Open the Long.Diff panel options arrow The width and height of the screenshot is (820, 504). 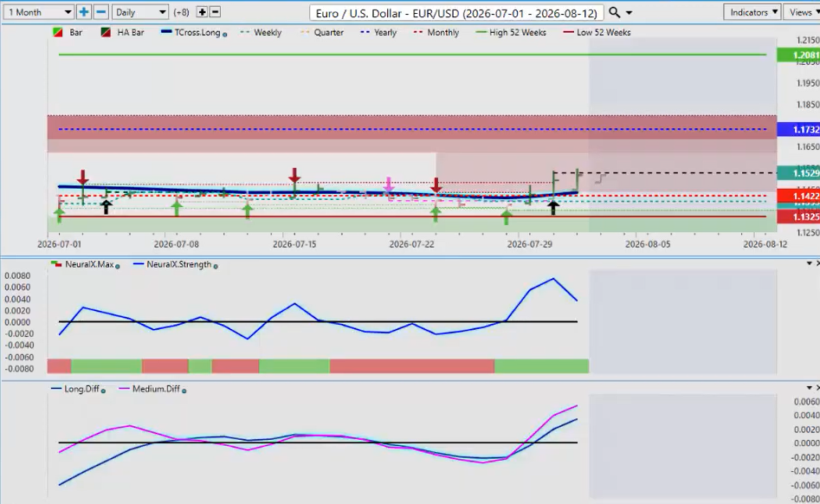(809, 387)
